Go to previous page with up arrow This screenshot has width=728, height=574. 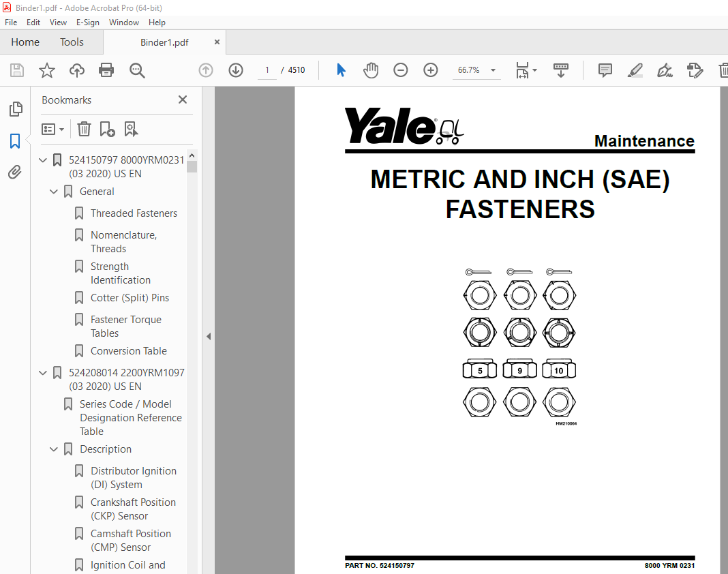(x=206, y=70)
